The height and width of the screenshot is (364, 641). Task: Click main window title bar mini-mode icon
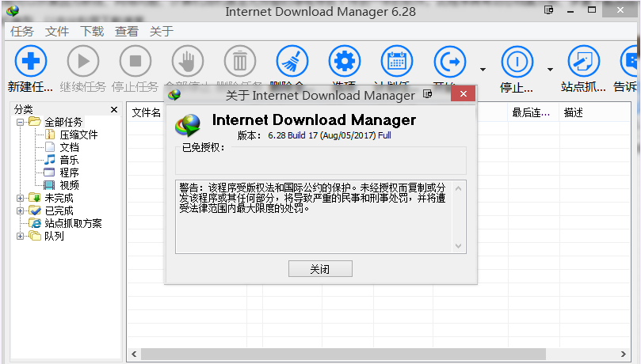click(548, 9)
